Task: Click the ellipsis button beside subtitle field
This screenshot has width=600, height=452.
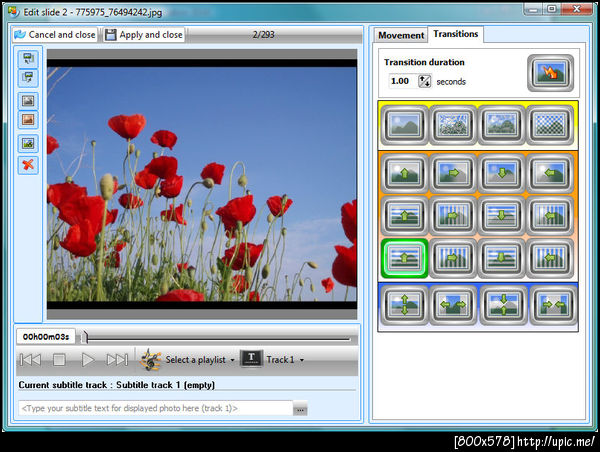Action: pyautogui.click(x=300, y=410)
